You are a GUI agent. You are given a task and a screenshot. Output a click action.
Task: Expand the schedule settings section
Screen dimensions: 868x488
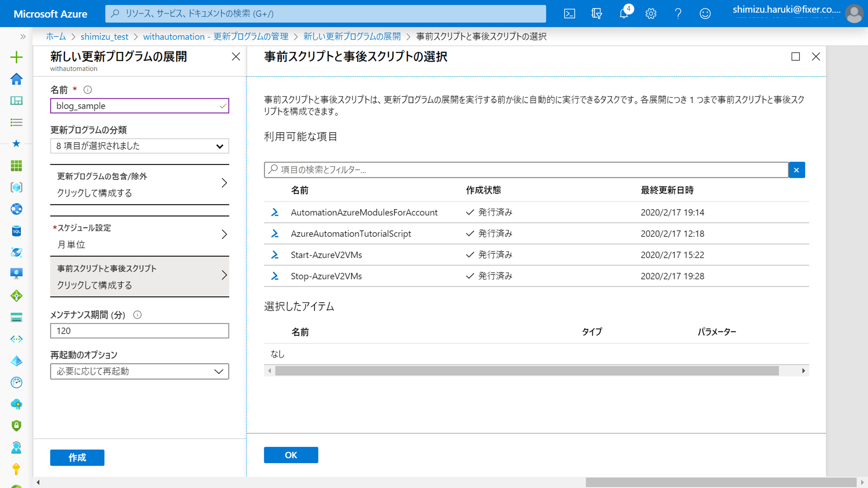click(x=139, y=236)
